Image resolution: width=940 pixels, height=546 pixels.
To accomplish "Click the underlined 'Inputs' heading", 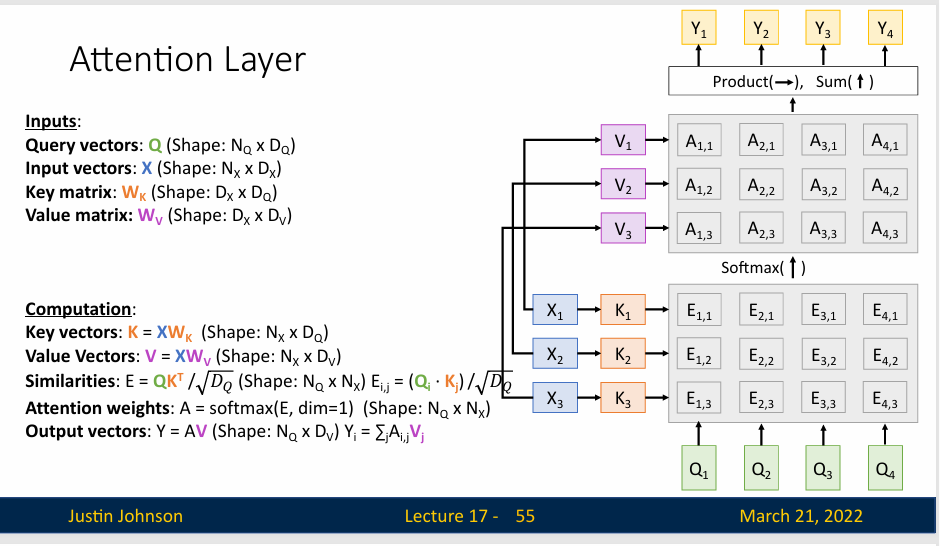I will (51, 122).
